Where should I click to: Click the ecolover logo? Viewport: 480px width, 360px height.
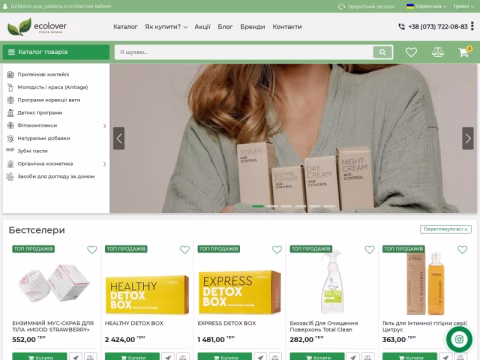[37, 27]
